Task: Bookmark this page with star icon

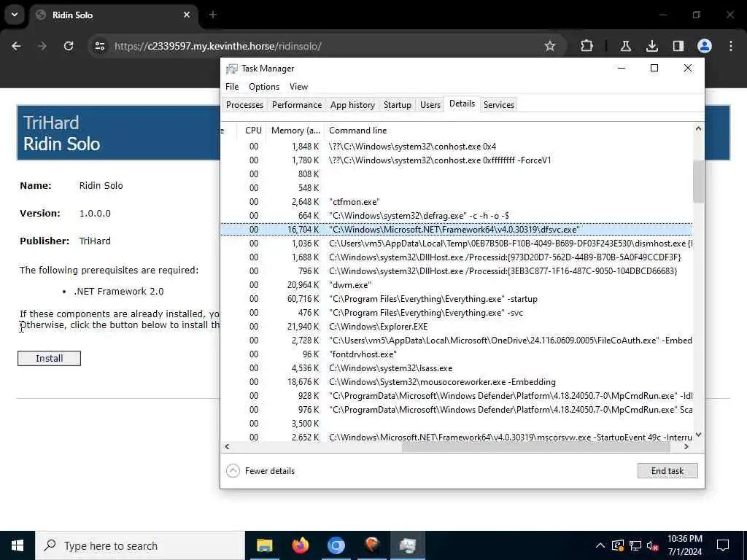Action: pyautogui.click(x=550, y=46)
